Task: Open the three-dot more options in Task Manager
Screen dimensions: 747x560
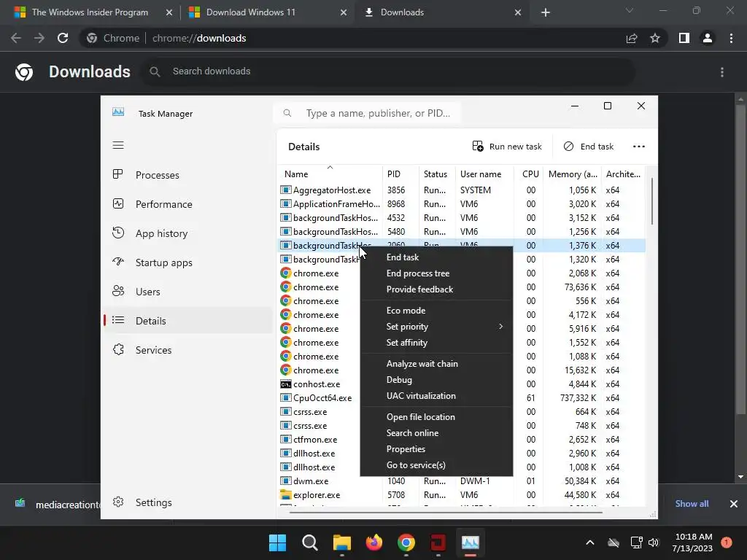Action: tap(639, 146)
